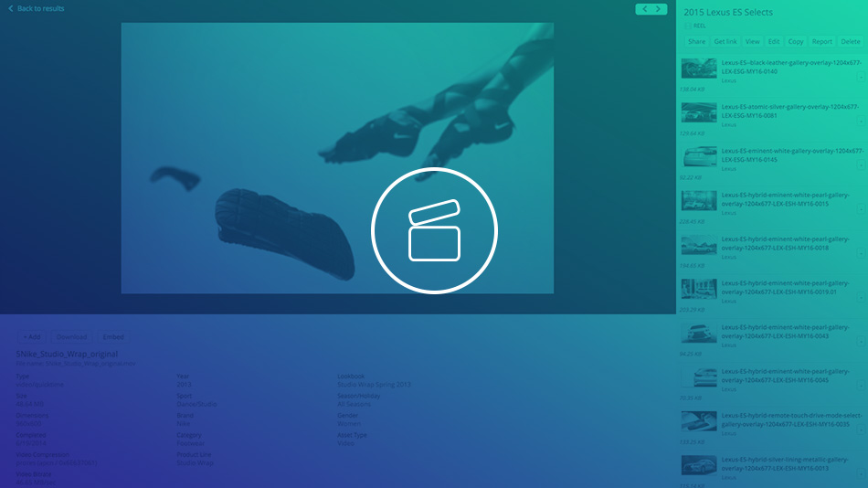Click Get link for the Lexus collection
Image resolution: width=868 pixels, height=488 pixels.
(x=725, y=41)
